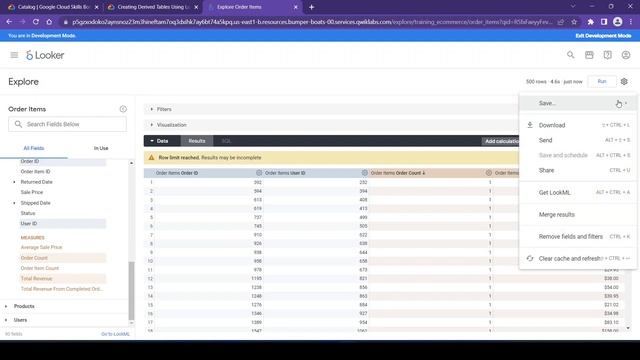
Task: Click the Order Items info icon
Action: point(123,109)
